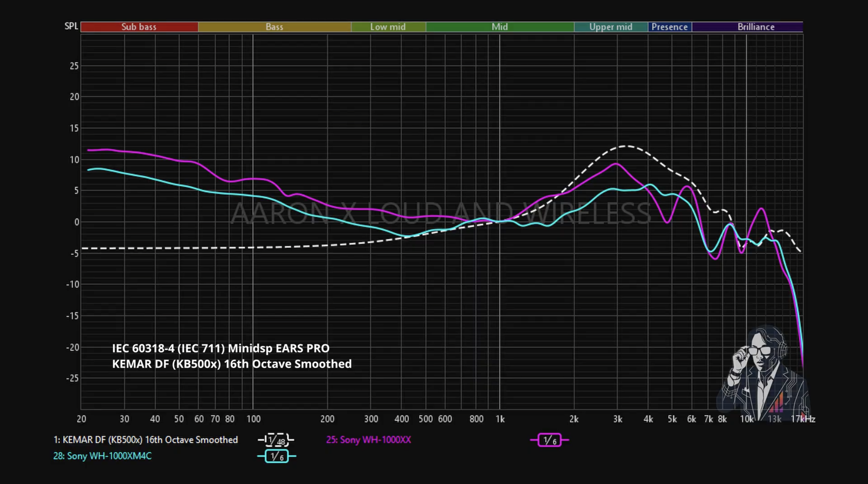Click the 3k frequency axis label
868x484 pixels.
[618, 419]
